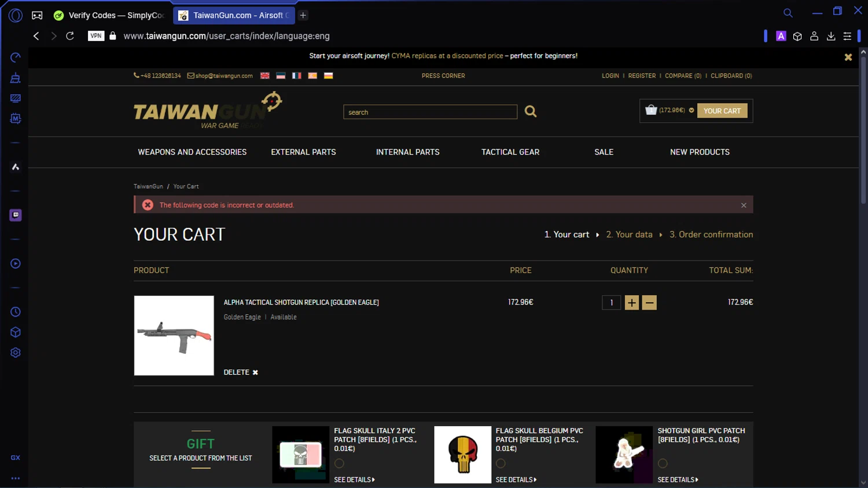Open the shopping cart basket icon

651,110
